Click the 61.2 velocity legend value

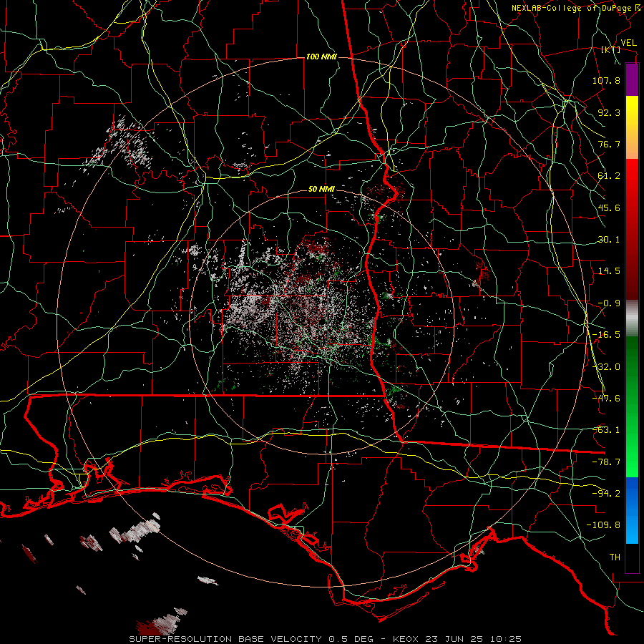click(x=609, y=176)
